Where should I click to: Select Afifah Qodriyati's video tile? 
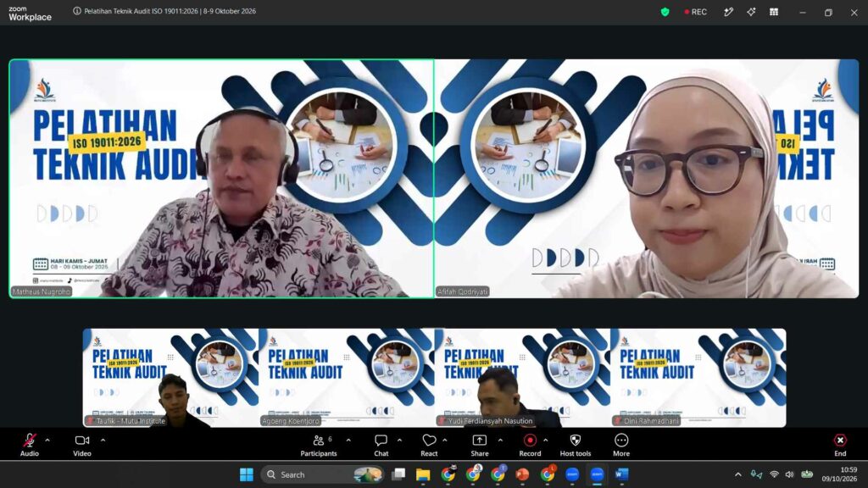pos(647,179)
